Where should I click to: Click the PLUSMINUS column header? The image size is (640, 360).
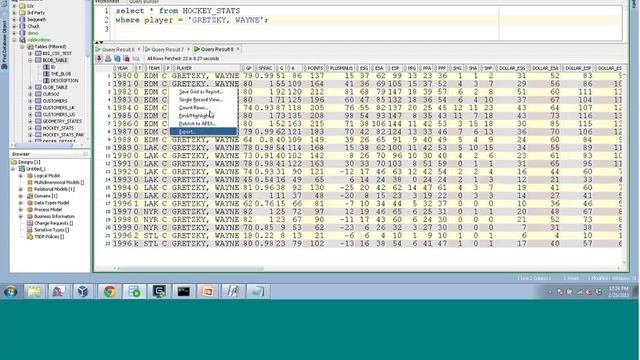coord(341,68)
